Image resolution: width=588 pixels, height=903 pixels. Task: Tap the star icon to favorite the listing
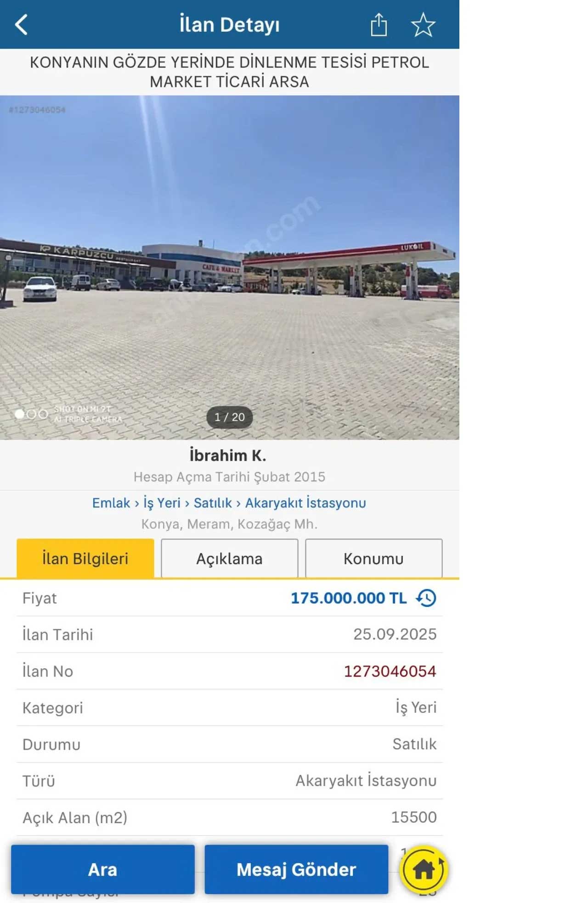[x=423, y=25]
